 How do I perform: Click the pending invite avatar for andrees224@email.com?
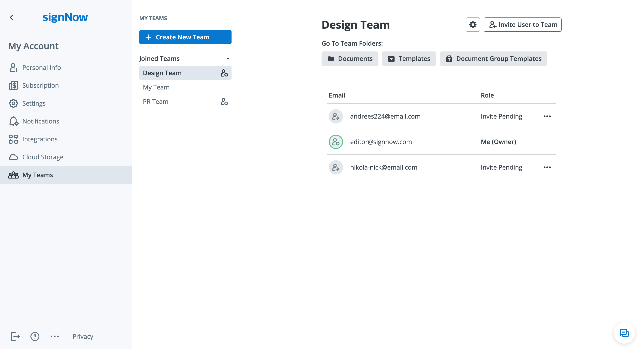(335, 116)
